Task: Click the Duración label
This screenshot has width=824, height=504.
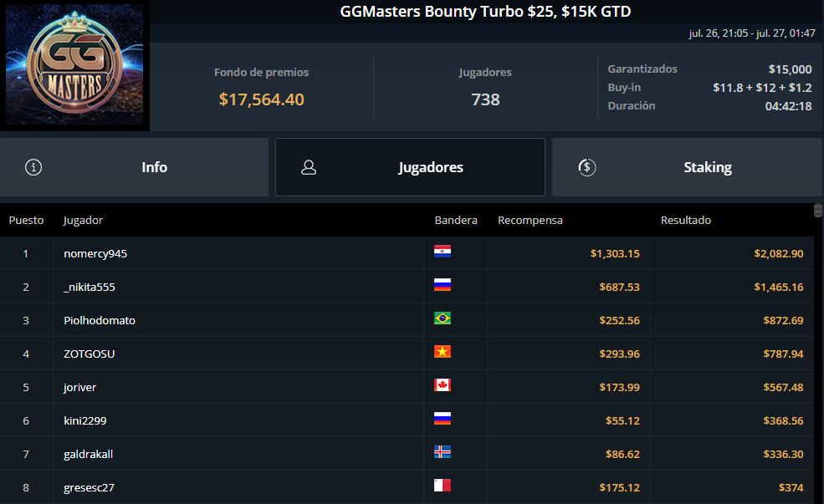Action: 632,105
